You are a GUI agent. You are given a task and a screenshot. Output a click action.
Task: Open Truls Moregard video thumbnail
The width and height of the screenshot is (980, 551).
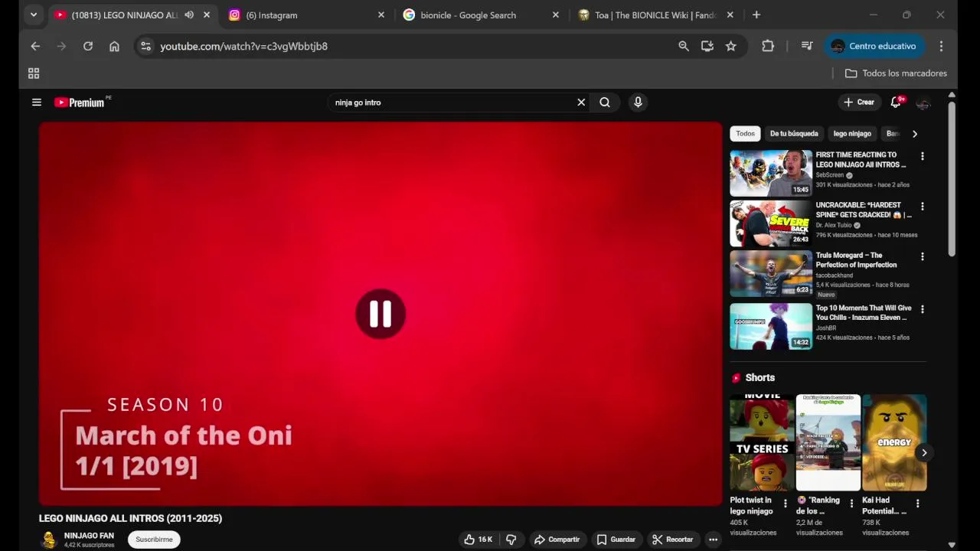point(771,274)
